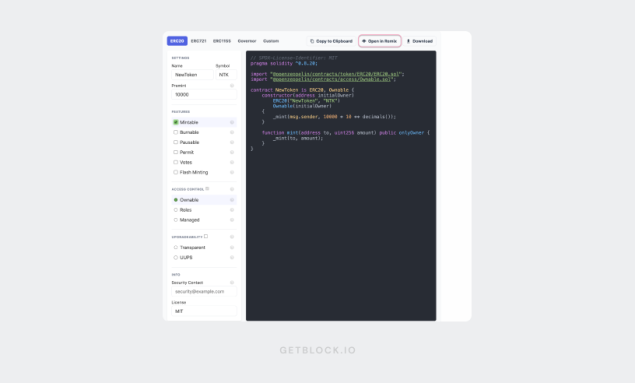The width and height of the screenshot is (635, 383).
Task: Switch to the ERC721 tab
Action: 198,41
